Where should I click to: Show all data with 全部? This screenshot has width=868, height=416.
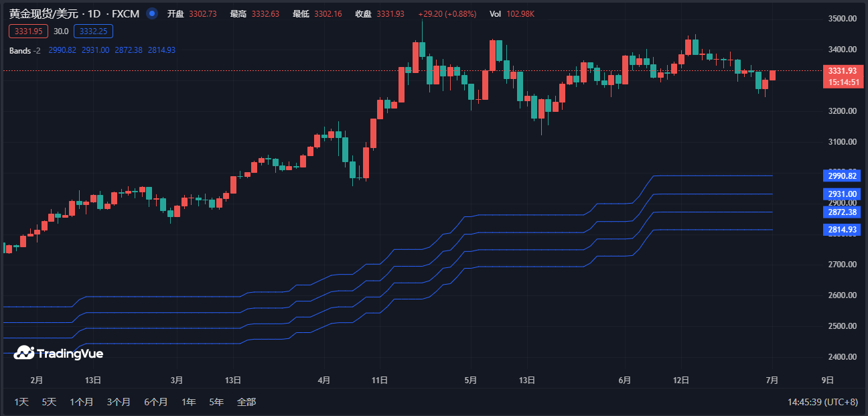pyautogui.click(x=246, y=402)
